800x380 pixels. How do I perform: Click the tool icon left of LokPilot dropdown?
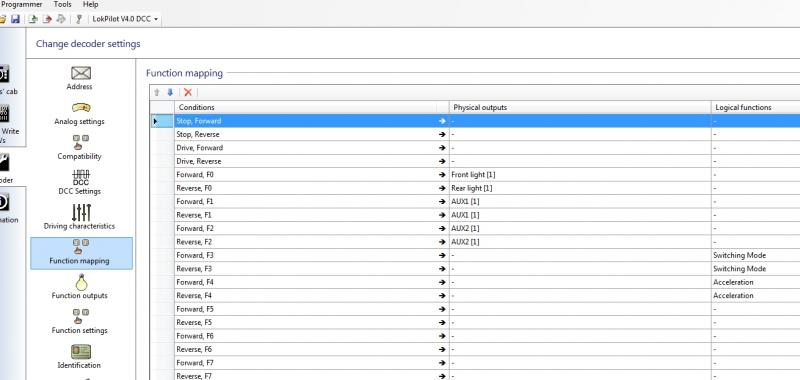pyautogui.click(x=79, y=19)
